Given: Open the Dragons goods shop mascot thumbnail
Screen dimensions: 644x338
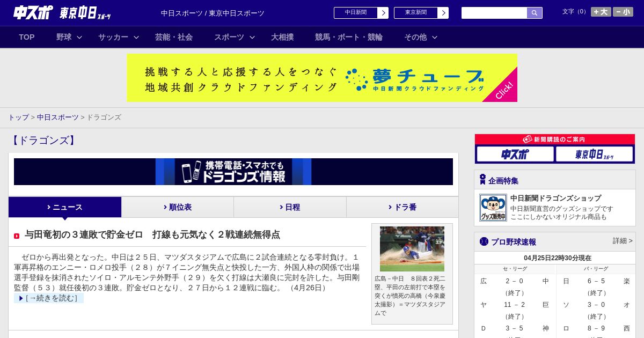Looking at the screenshot, I should point(493,208).
